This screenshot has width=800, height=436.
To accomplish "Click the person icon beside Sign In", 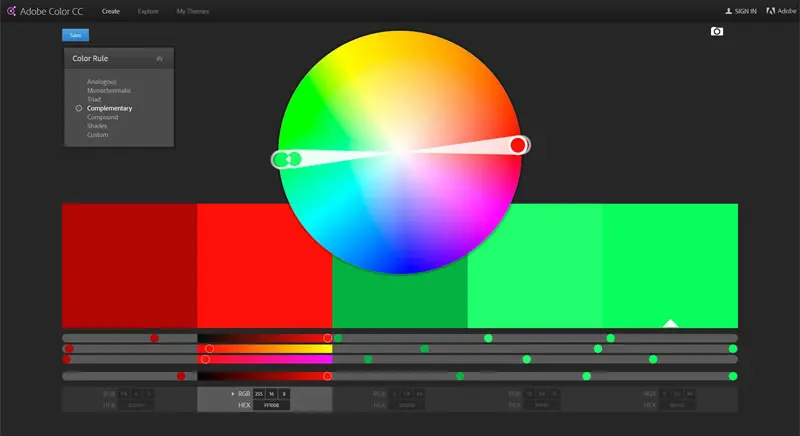I will (x=729, y=11).
